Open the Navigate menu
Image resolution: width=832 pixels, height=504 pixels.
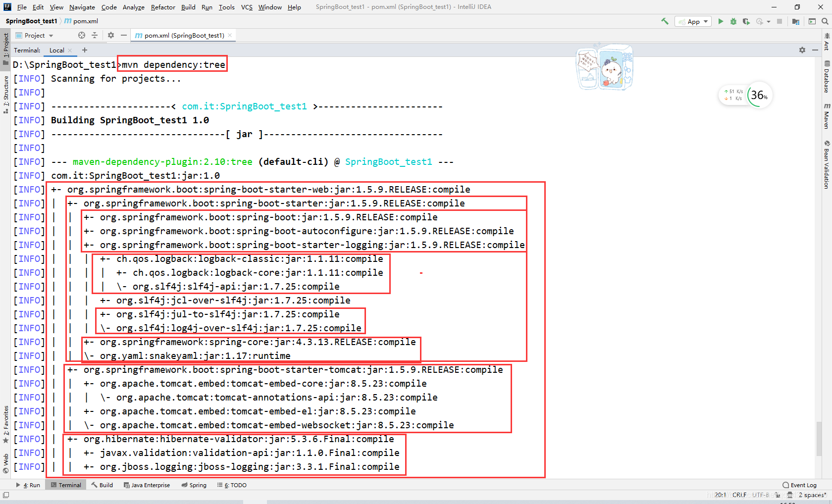82,7
